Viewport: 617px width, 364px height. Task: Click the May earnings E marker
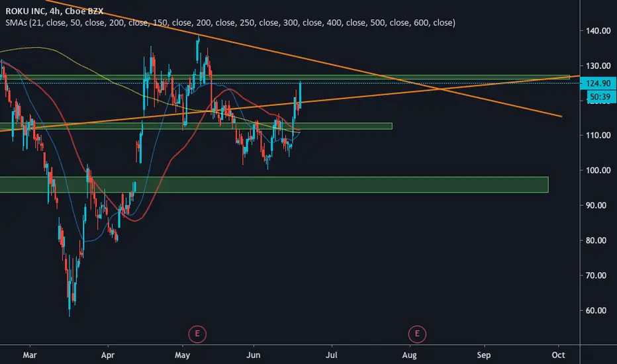click(197, 334)
